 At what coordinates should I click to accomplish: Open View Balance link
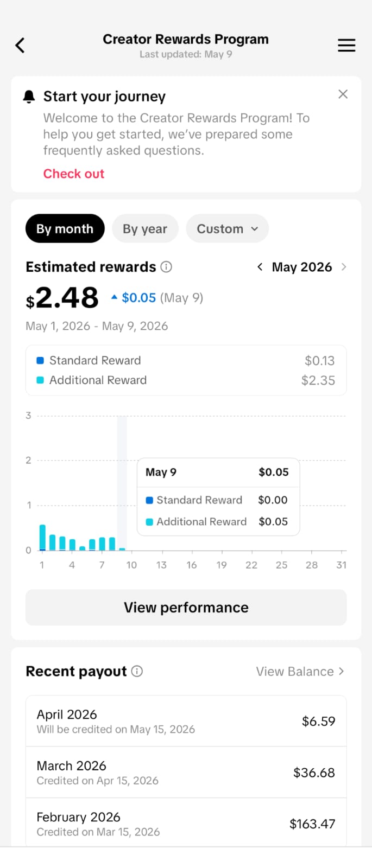[x=300, y=671]
